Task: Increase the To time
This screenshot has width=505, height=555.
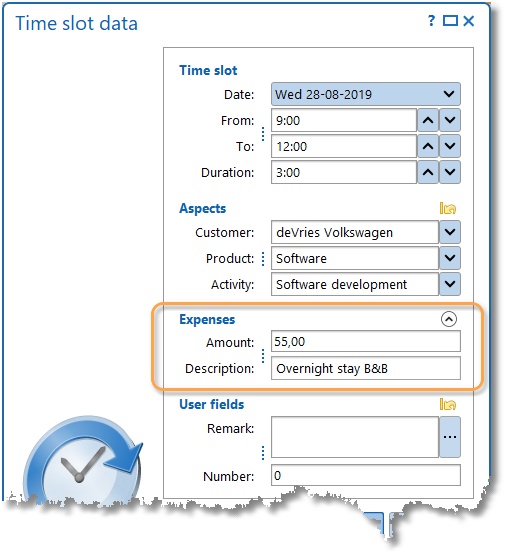Action: click(428, 146)
